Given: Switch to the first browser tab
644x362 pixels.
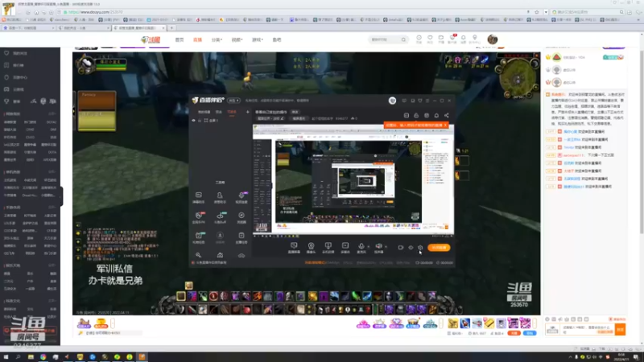Looking at the screenshot, I should coord(28,28).
